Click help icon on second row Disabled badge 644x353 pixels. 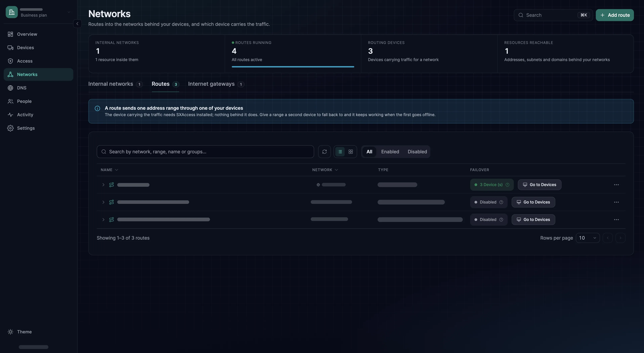(x=501, y=202)
